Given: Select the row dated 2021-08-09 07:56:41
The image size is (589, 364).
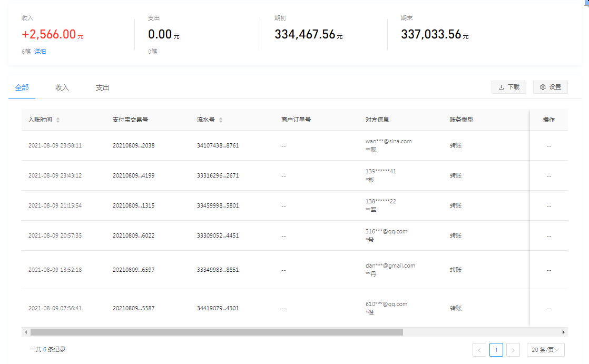Looking at the screenshot, I should (55, 308).
